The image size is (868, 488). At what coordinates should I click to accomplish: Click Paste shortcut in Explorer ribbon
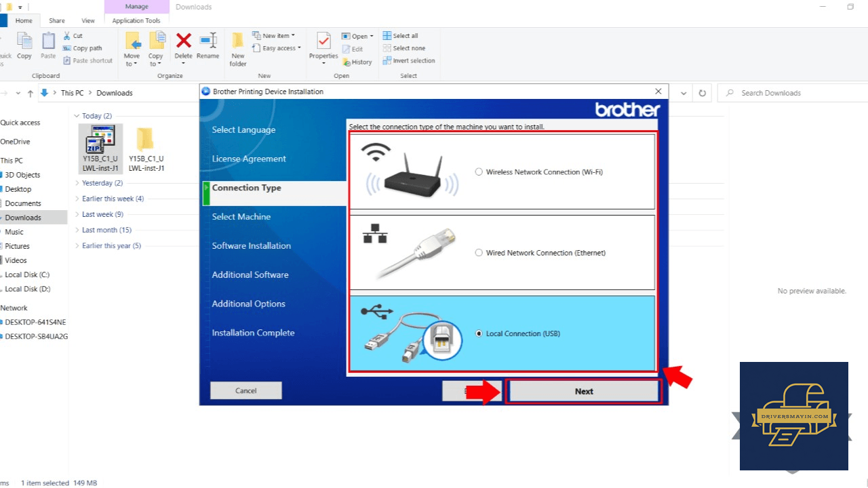coord(87,60)
